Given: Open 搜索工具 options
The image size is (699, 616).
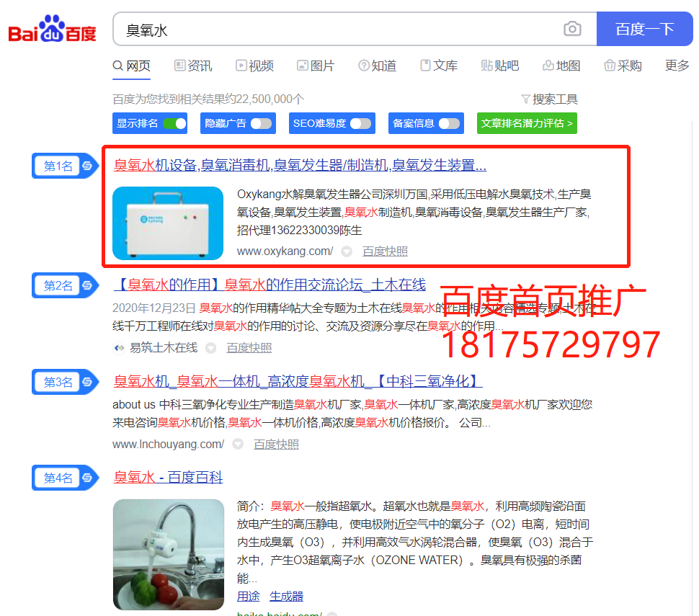Looking at the screenshot, I should pyautogui.click(x=550, y=99).
